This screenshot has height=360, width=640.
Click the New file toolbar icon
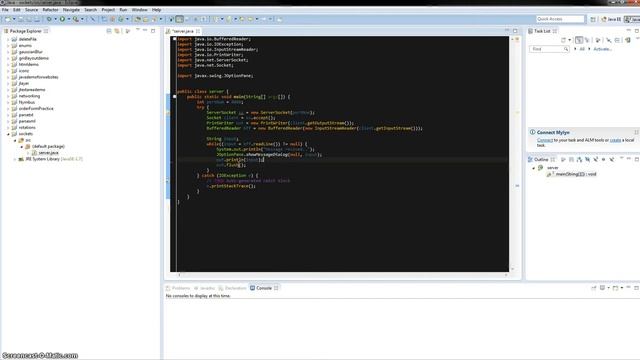[8, 19]
